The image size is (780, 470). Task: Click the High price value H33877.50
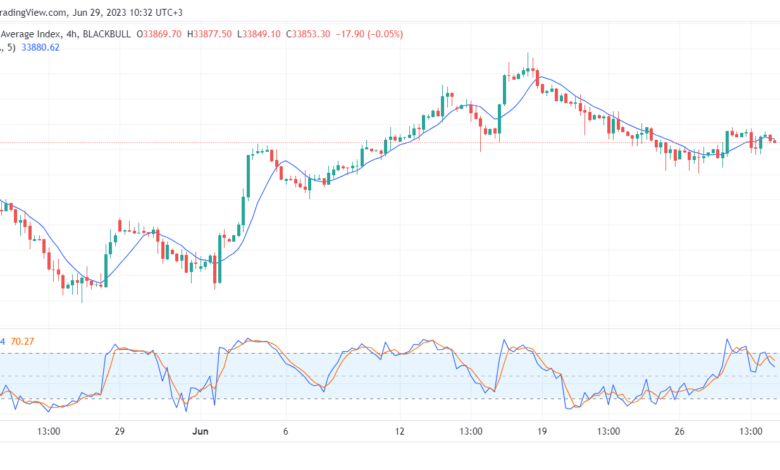click(209, 34)
